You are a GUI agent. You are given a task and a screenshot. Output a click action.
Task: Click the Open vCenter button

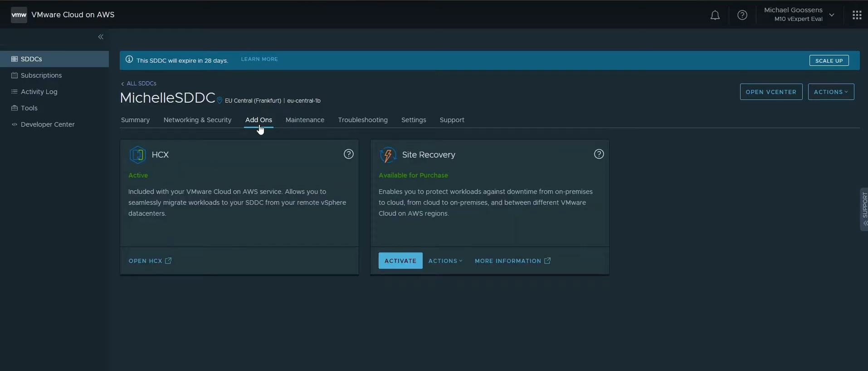click(x=771, y=92)
